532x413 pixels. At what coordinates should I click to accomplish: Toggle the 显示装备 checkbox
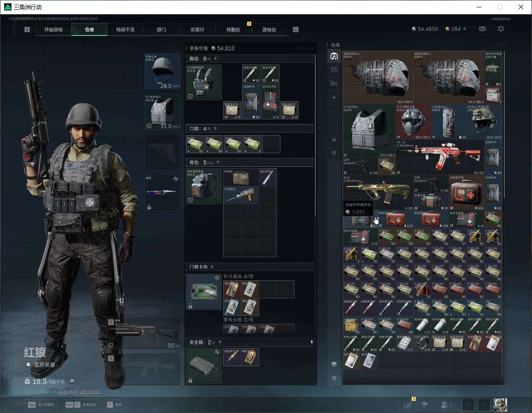tap(29, 365)
